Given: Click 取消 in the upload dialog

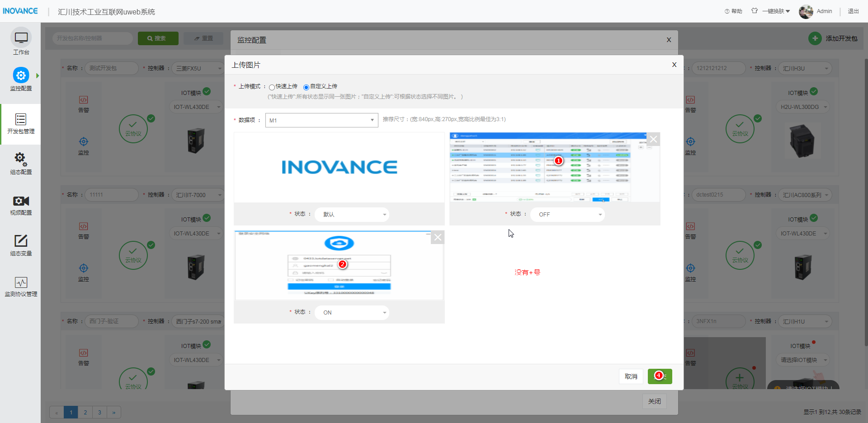Looking at the screenshot, I should 631,376.
